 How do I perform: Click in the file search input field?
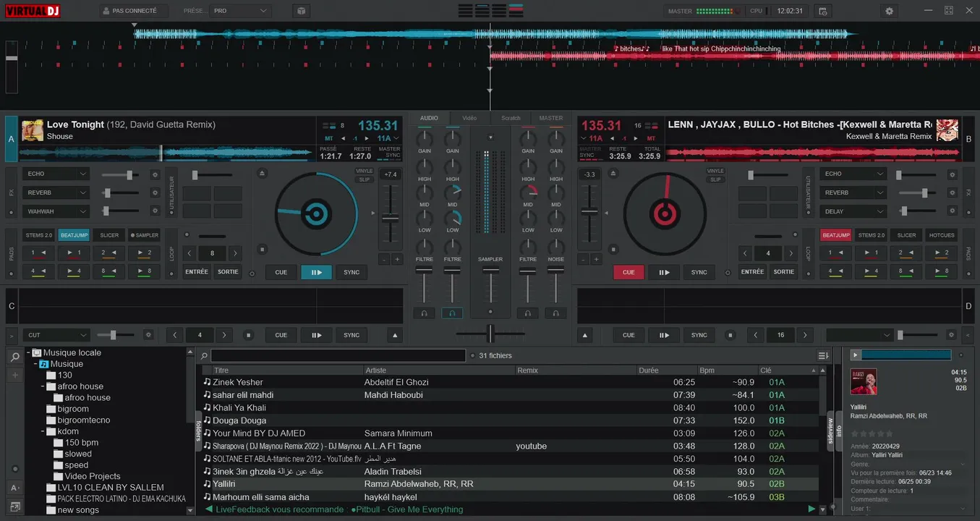338,356
